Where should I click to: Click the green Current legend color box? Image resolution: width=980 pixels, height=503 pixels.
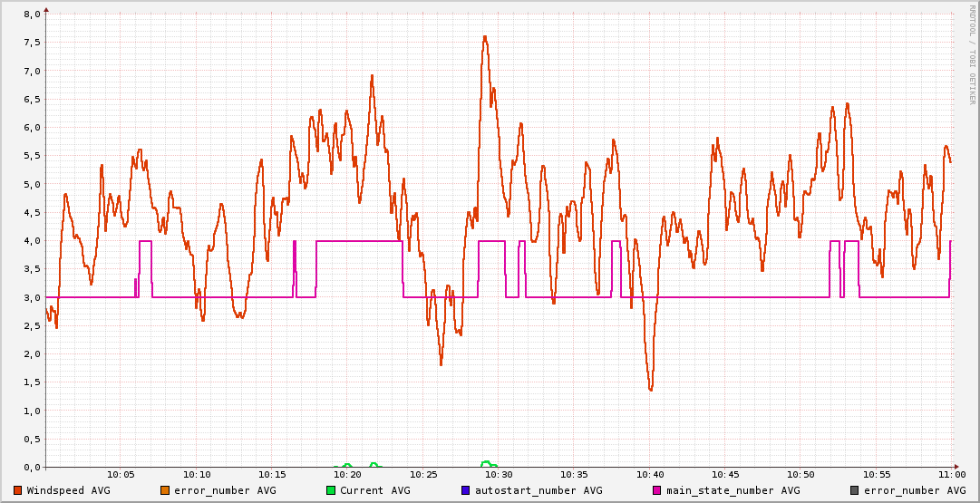332,490
